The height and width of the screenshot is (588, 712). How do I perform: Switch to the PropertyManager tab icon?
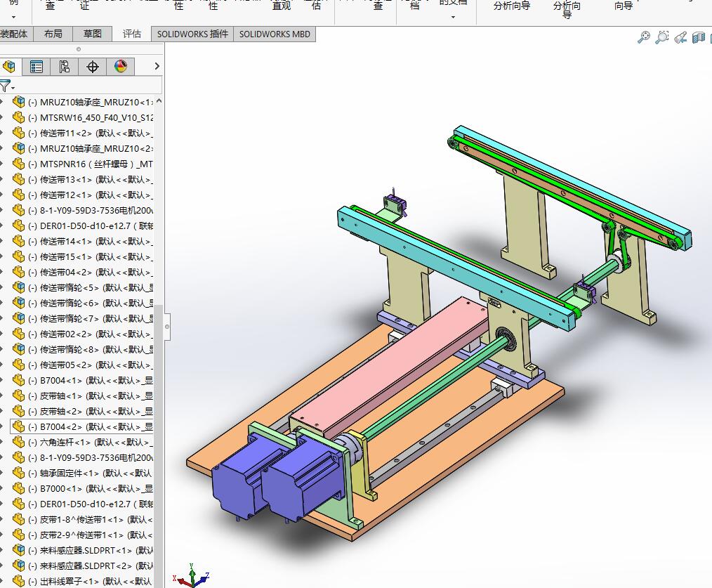[37, 67]
